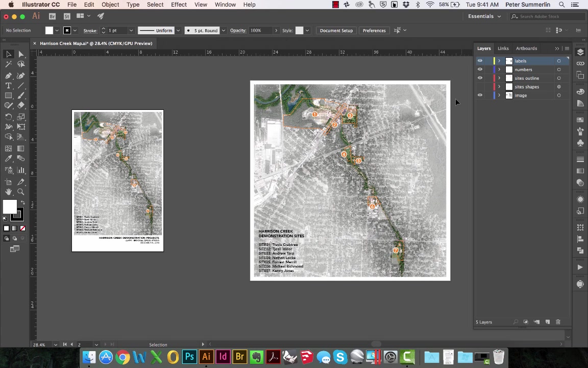The height and width of the screenshot is (368, 588).
Task: Open the Rotate tool
Action: tap(9, 118)
